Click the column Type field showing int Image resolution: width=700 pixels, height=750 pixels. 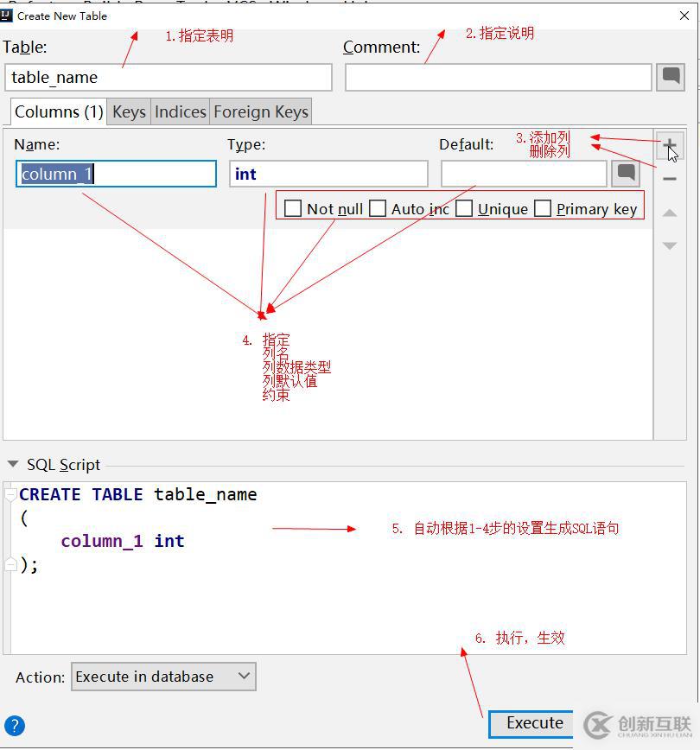coord(328,174)
